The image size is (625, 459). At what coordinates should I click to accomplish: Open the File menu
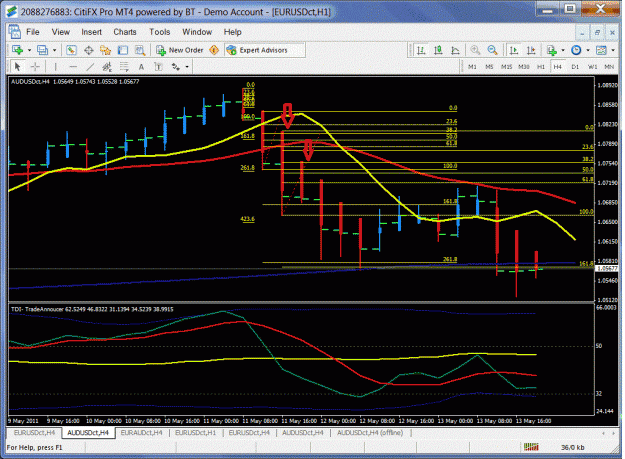(x=33, y=32)
